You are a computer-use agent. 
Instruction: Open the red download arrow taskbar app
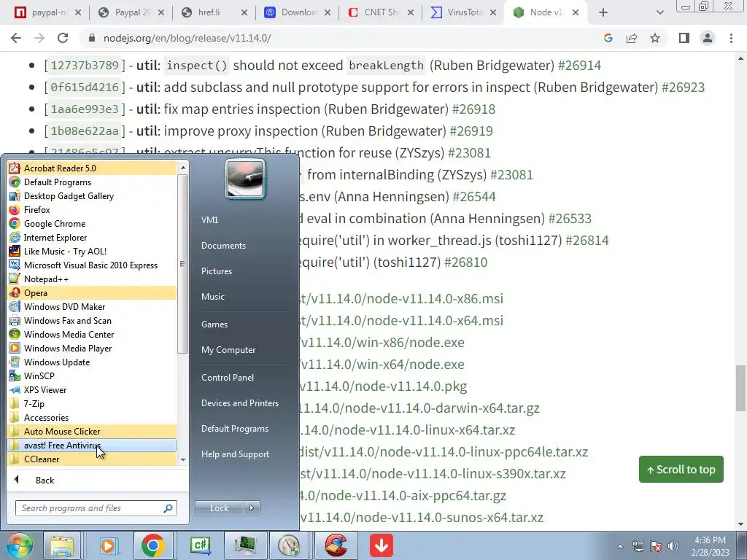coord(381,545)
